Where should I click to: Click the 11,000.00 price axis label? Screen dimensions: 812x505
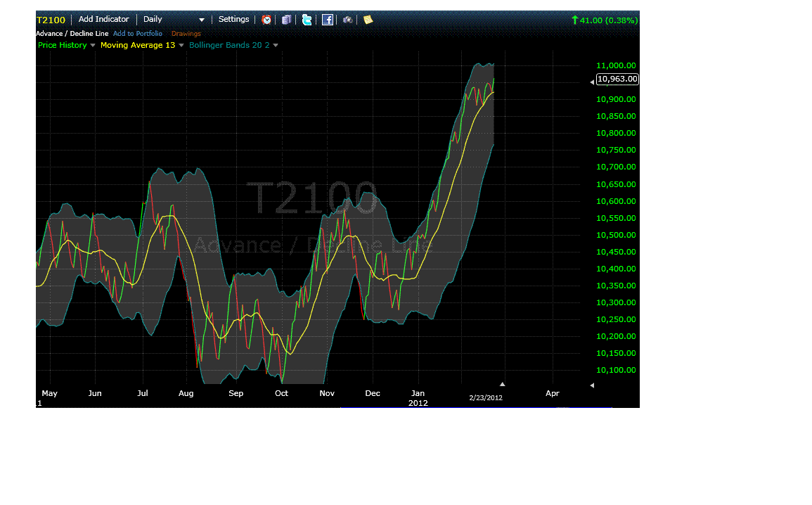[616, 65]
